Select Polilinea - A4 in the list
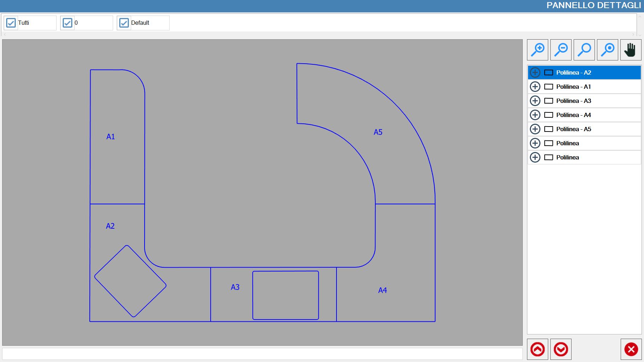This screenshot has width=644, height=362. click(584, 115)
